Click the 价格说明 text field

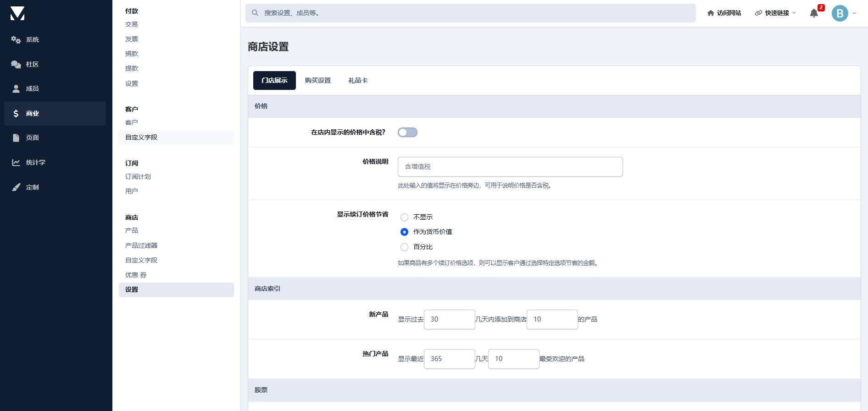(x=510, y=167)
